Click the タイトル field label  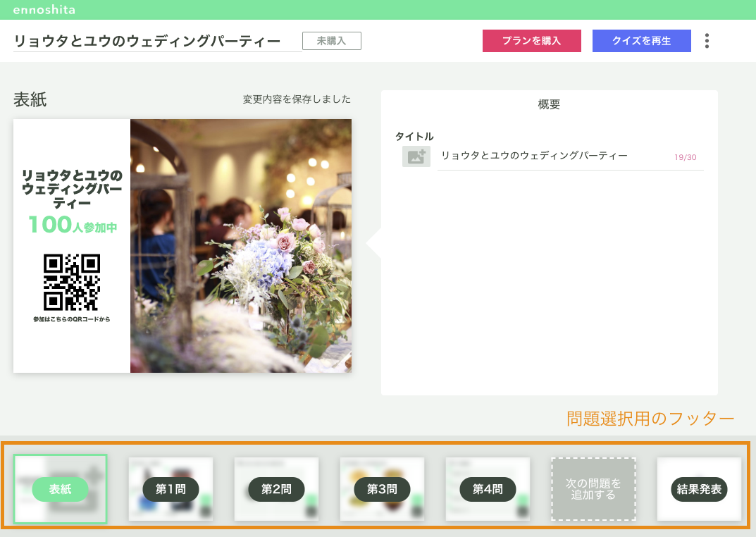tap(414, 137)
